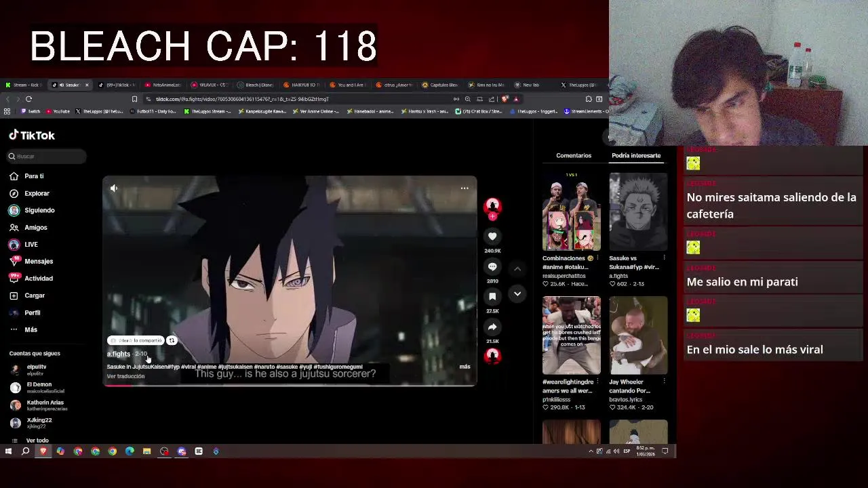The height and width of the screenshot is (488, 868).
Task: Click the bookmark icon in address bar
Action: pyautogui.click(x=134, y=99)
